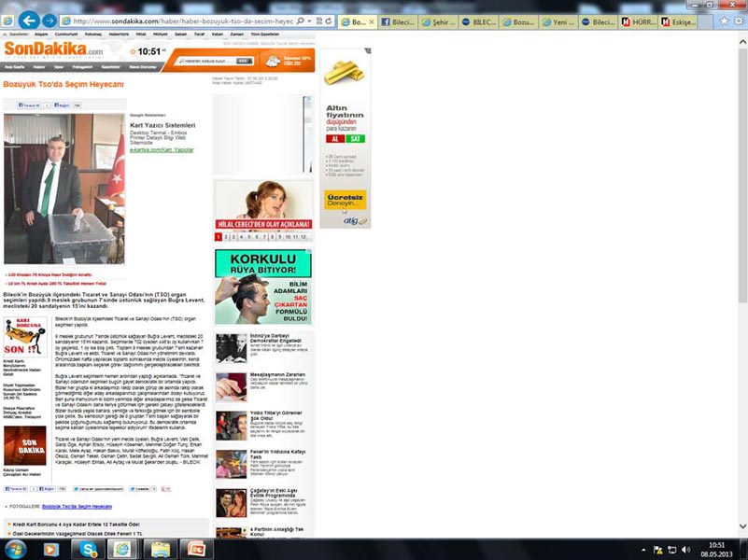Open Favorites with the star icon
The height and width of the screenshot is (560, 748).
tap(724, 21)
